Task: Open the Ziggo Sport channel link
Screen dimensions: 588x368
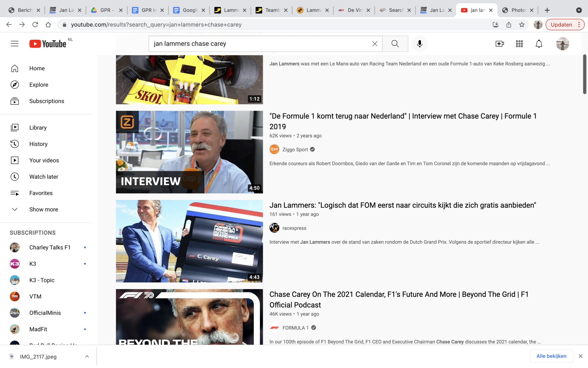Action: pyautogui.click(x=295, y=150)
